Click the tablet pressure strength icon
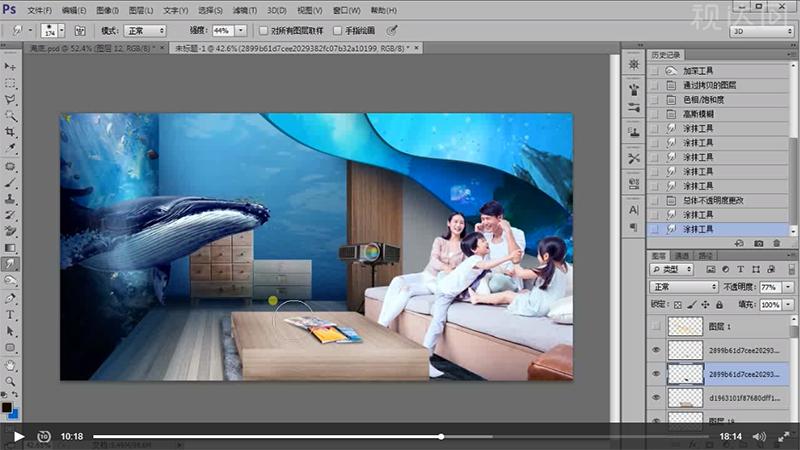Screen dimensions: 800x450 [x=391, y=31]
